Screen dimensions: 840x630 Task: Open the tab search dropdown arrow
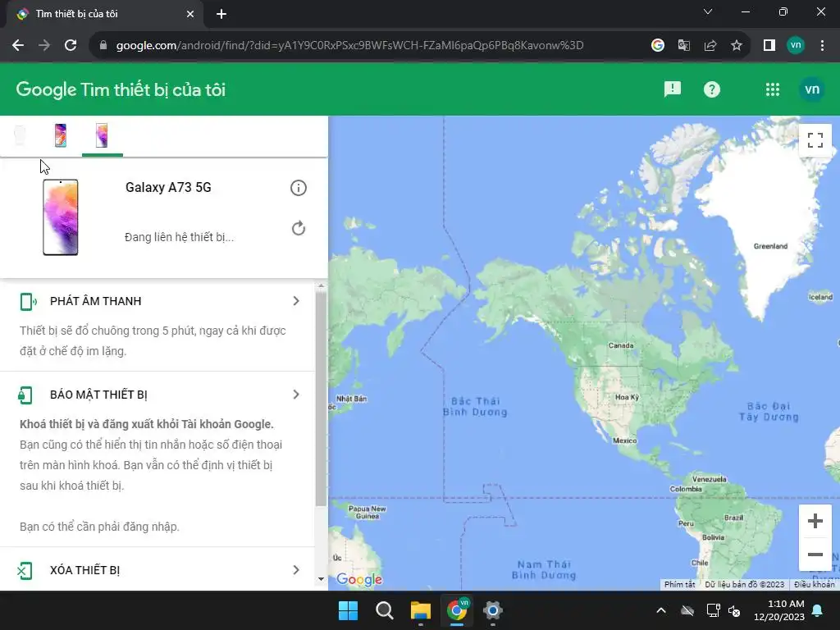[708, 11]
